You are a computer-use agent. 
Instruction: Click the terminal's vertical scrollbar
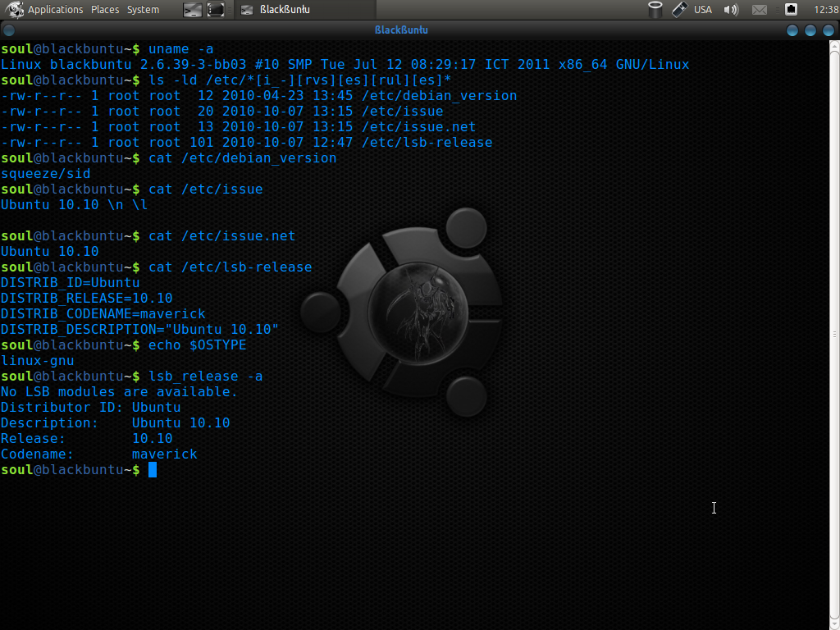click(x=834, y=335)
